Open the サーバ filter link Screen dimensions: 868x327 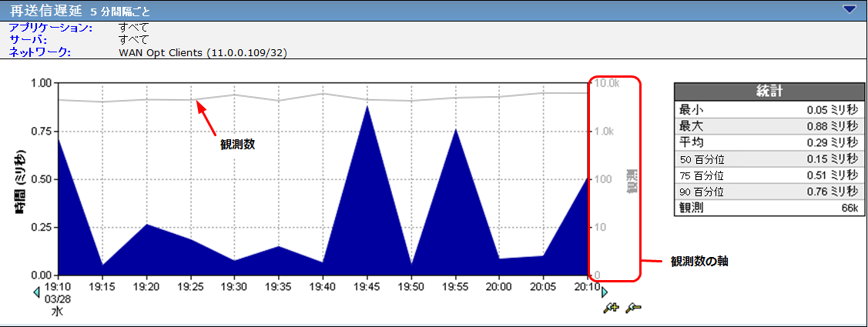[x=28, y=40]
